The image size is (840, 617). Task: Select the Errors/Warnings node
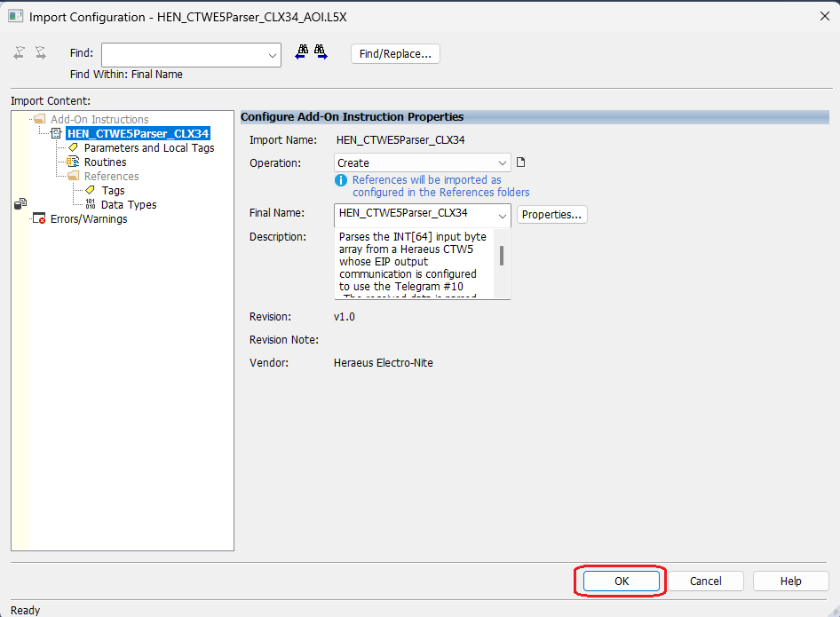pos(89,219)
